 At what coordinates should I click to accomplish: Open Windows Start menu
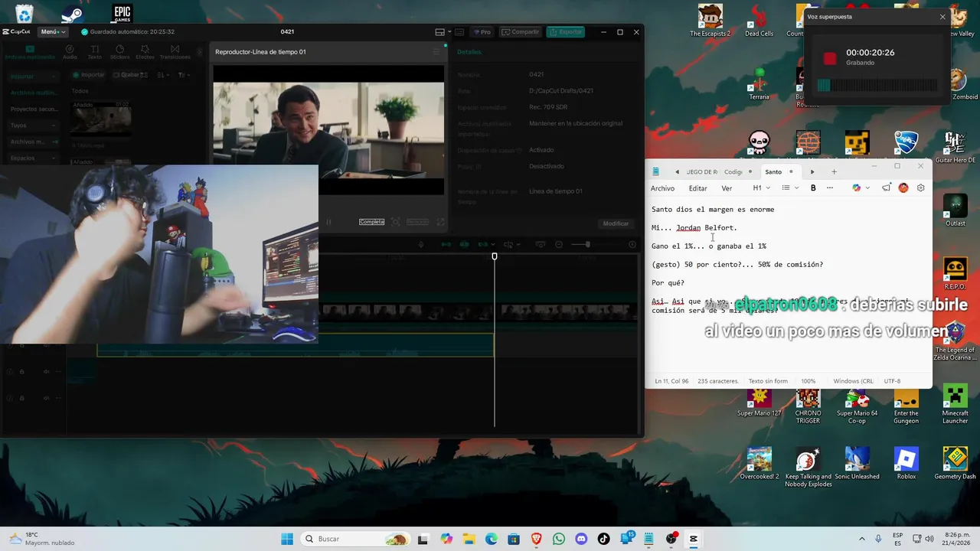click(287, 539)
